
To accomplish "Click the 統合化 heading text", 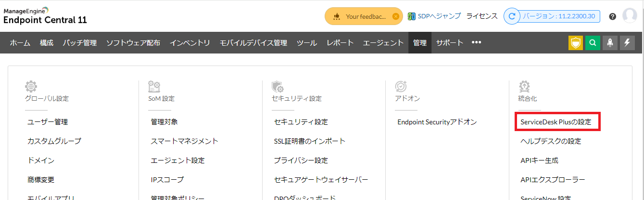I will [x=528, y=99].
